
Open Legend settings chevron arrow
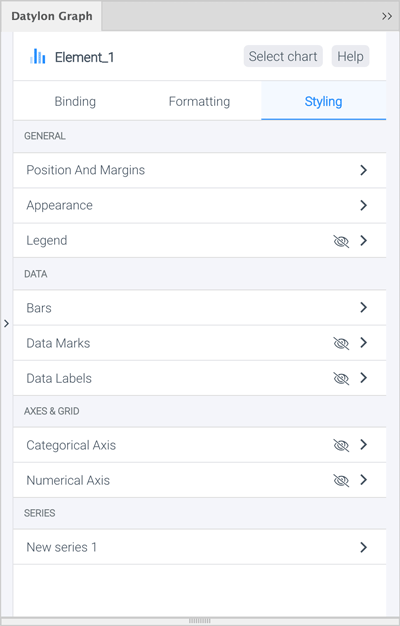(363, 240)
